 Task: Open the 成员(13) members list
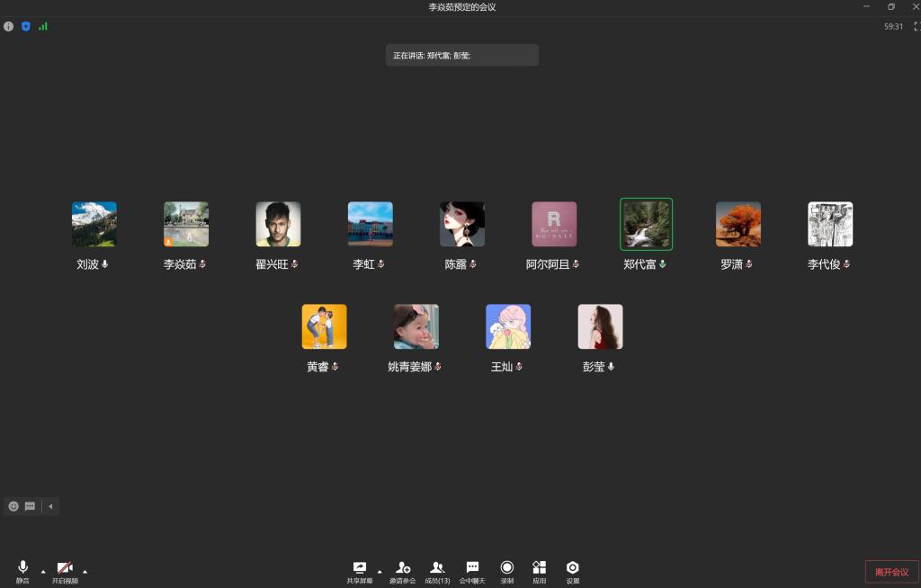437,570
